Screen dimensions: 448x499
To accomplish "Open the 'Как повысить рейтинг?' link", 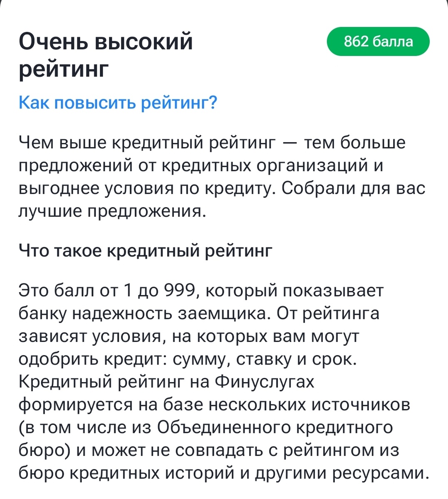I will (x=118, y=101).
